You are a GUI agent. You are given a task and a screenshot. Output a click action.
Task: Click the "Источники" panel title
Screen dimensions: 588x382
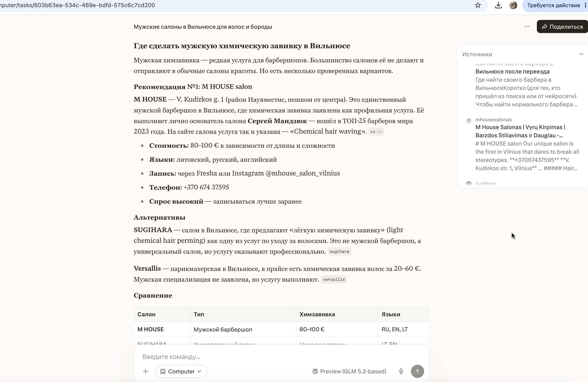(x=477, y=54)
